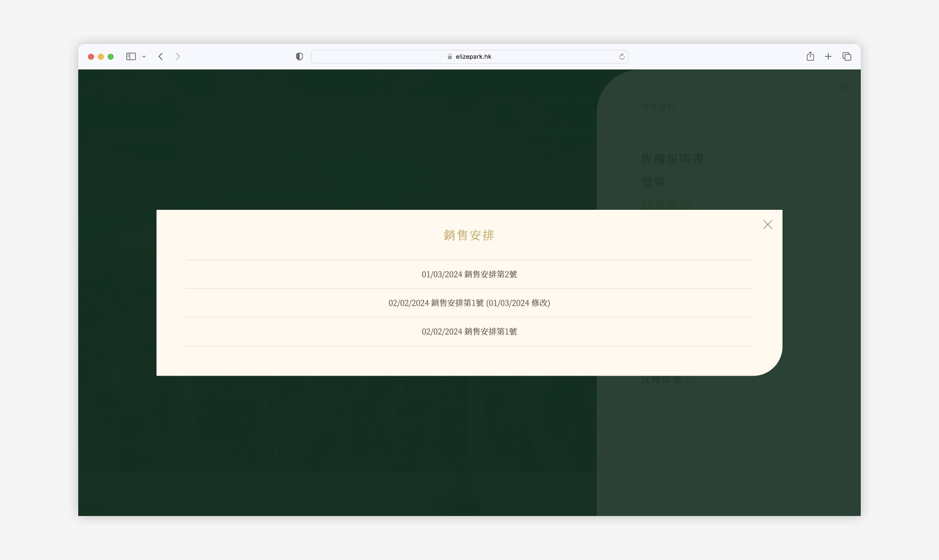Go back to the previous page

tap(160, 57)
